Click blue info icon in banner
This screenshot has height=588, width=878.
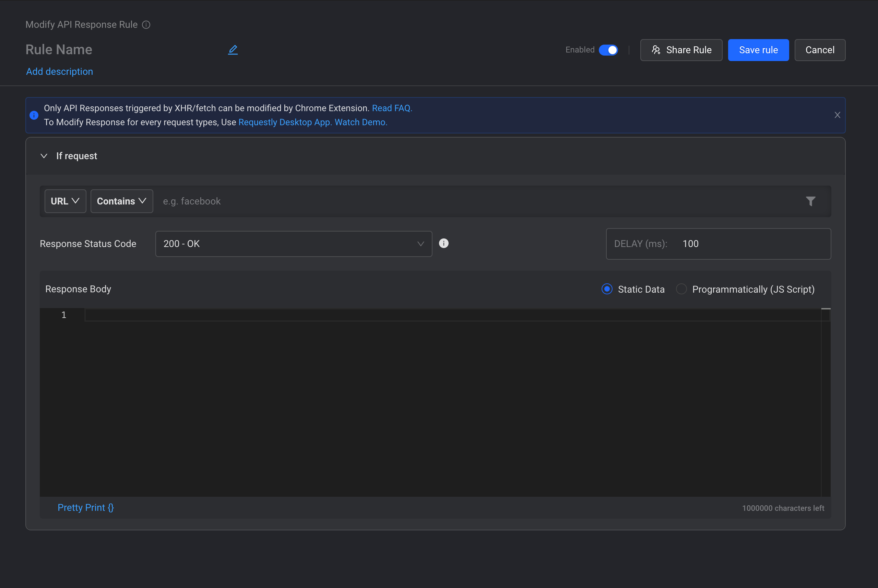pyautogui.click(x=34, y=115)
